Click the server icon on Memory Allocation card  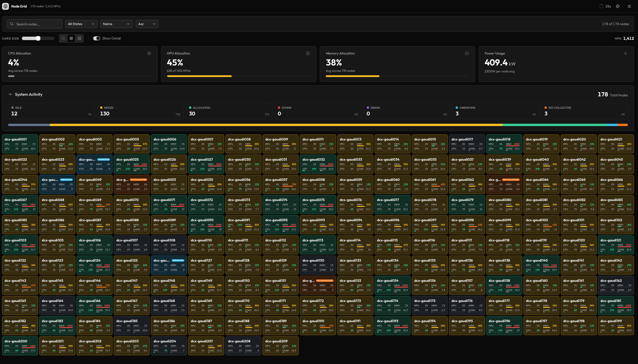pos(467,53)
